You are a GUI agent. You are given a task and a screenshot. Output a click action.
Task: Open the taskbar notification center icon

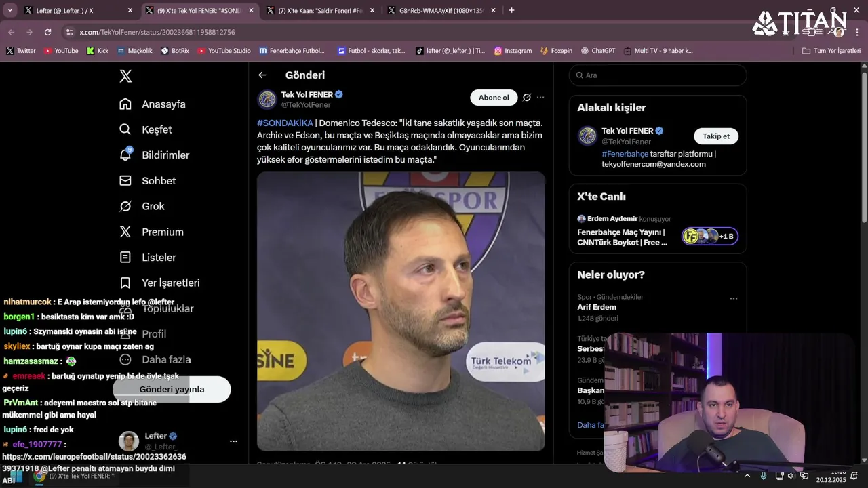[854, 476]
